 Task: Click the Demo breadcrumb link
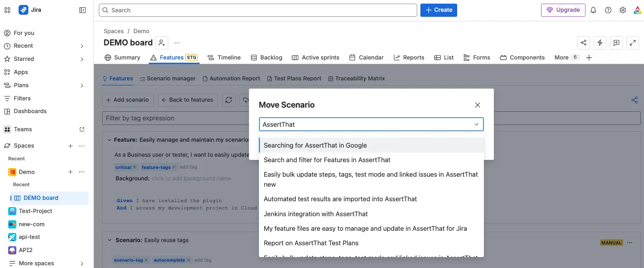141,31
